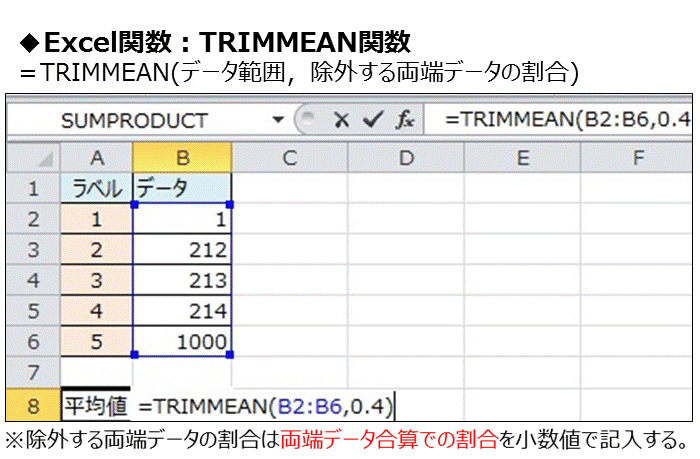Click cell A8 containing 平均値

coord(96,405)
